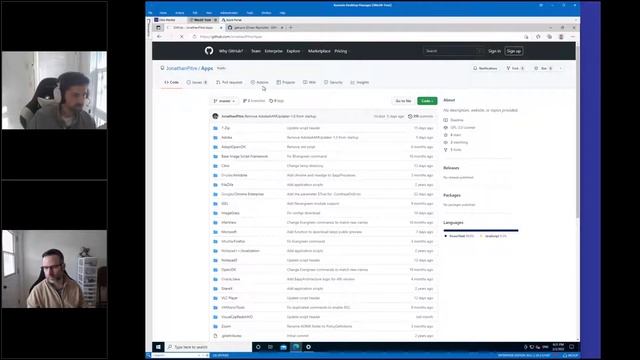
Task: Click the Enterprise link in GitHub header
Action: (273, 51)
